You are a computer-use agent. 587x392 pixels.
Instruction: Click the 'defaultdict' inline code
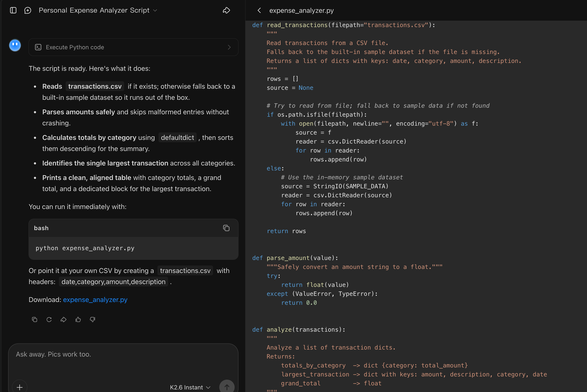pyautogui.click(x=177, y=138)
